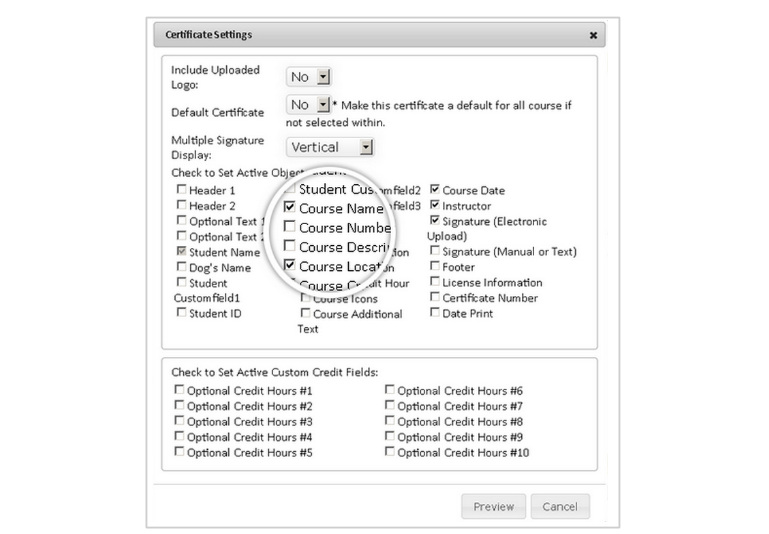The image size is (769, 534).
Task: Click the Cancel button
Action: (x=560, y=507)
